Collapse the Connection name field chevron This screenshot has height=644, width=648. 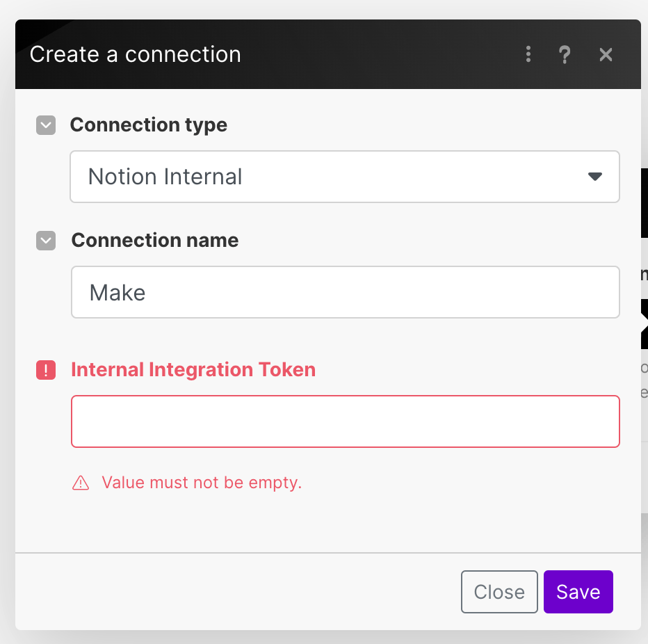click(x=46, y=241)
